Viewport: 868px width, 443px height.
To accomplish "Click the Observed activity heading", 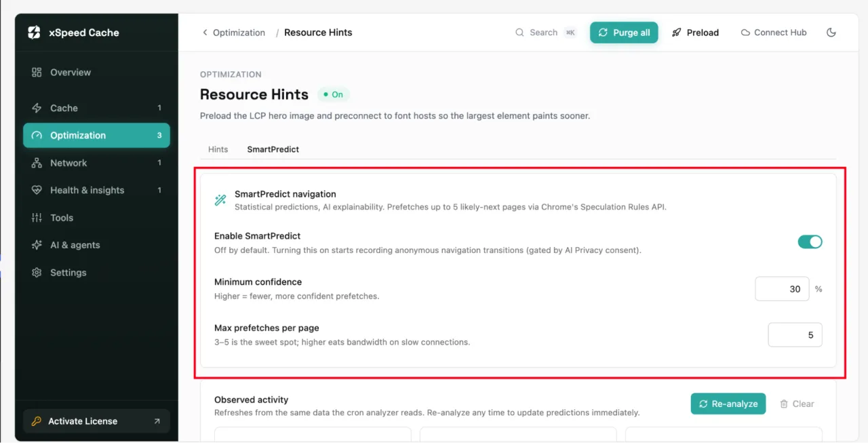I will 251,400.
